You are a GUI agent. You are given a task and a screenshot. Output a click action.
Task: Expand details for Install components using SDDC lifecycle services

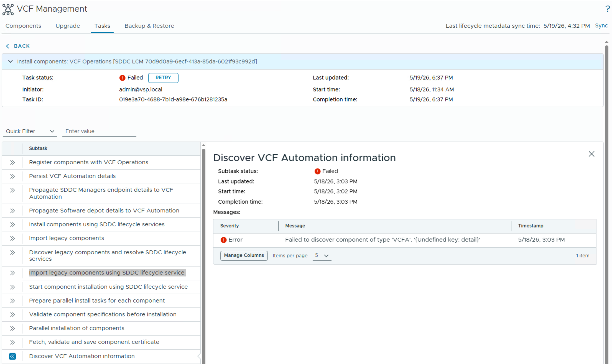point(12,224)
